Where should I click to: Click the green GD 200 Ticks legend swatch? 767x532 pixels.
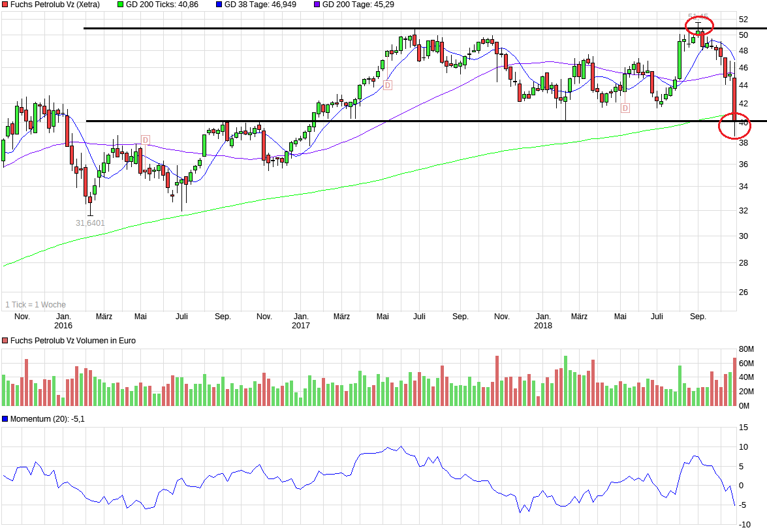pos(120,5)
